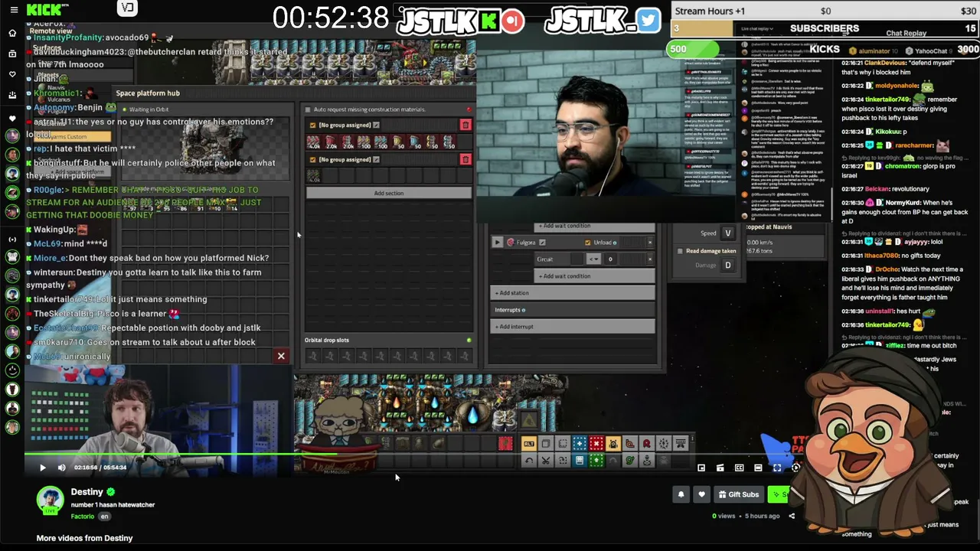Select the red deconstruction planner shortcut
The height and width of the screenshot is (551, 980).
pyautogui.click(x=596, y=444)
